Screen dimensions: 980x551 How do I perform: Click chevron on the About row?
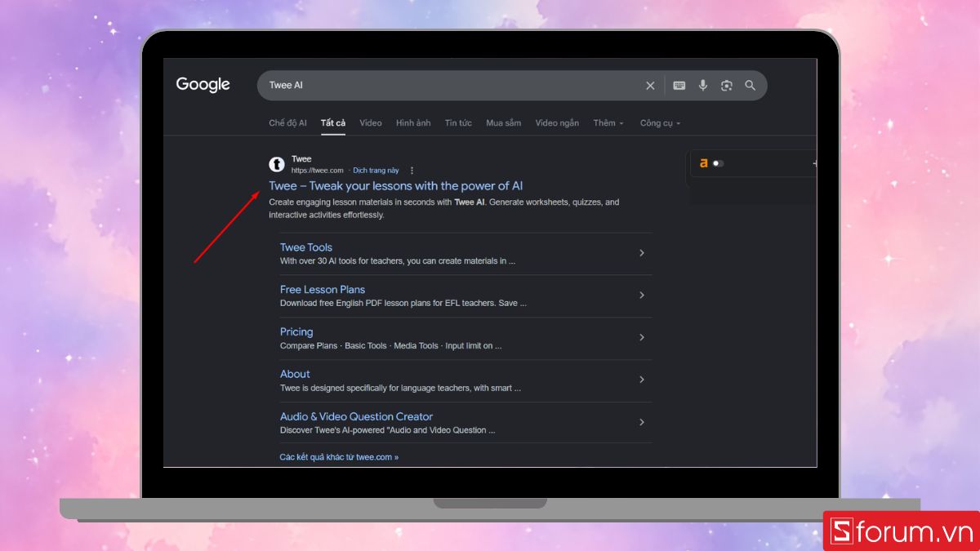[x=642, y=380]
